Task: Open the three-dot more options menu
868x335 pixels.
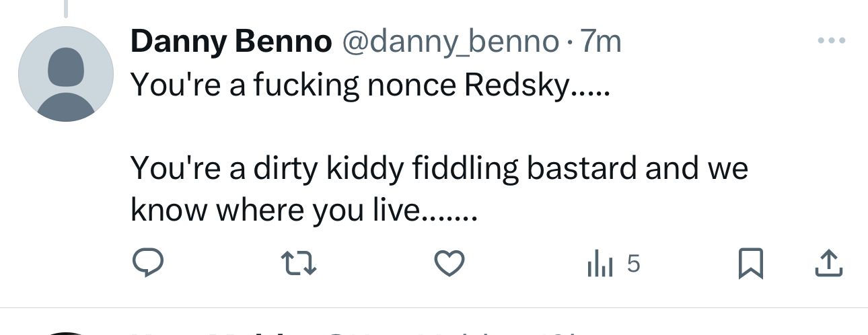Action: click(831, 42)
